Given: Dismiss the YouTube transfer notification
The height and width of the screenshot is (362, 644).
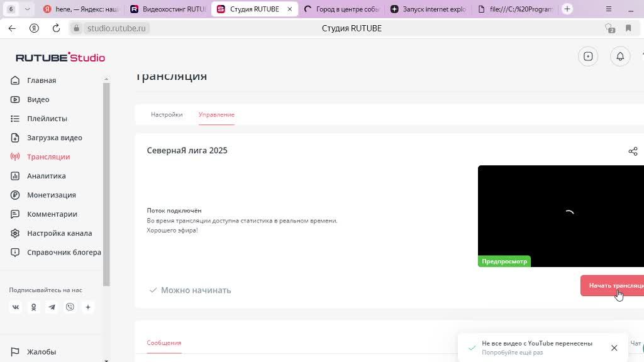Looking at the screenshot, I should (x=614, y=348).
